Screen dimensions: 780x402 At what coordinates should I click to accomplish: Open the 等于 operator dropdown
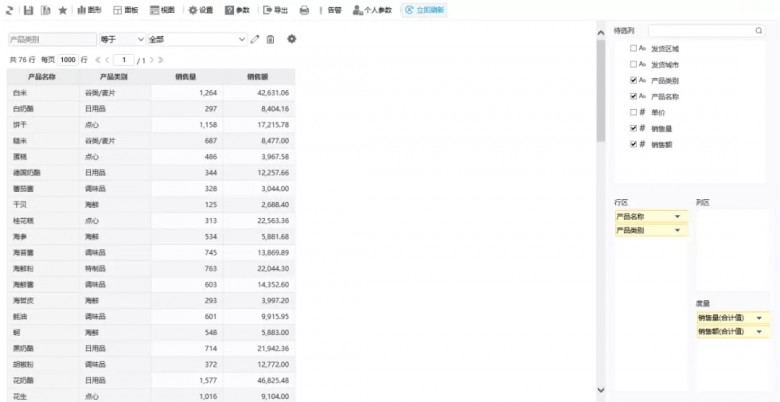pos(121,39)
